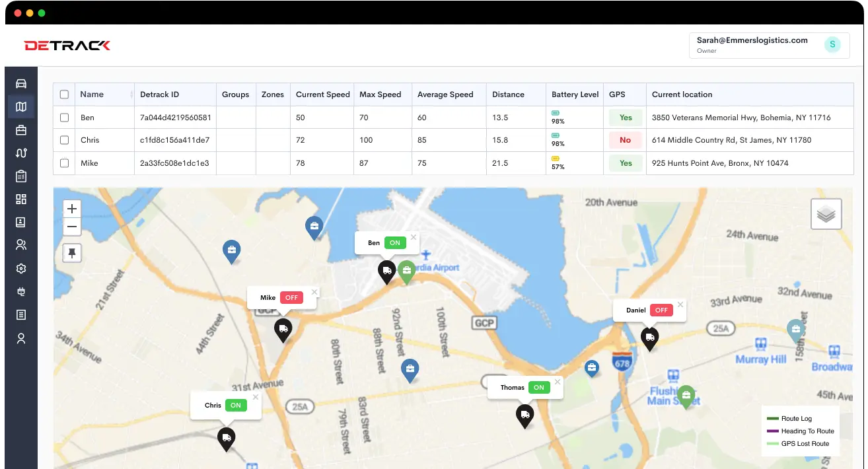Click light blue job marker near 158th Street
868x469 pixels.
click(796, 331)
